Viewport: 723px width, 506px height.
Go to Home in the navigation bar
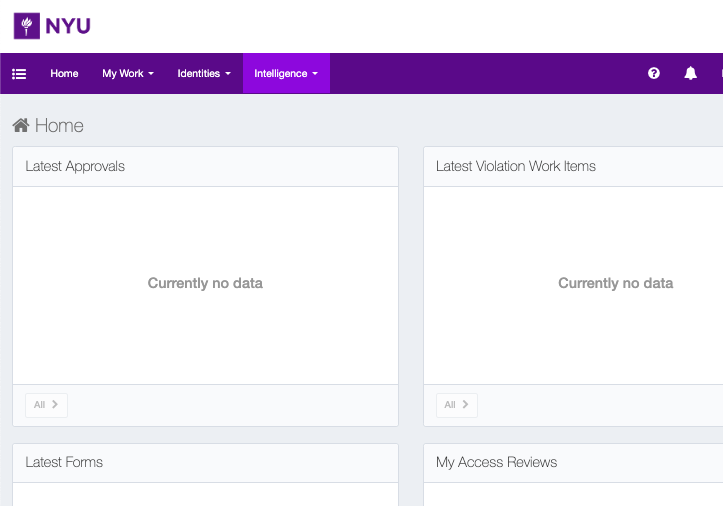pyautogui.click(x=64, y=74)
